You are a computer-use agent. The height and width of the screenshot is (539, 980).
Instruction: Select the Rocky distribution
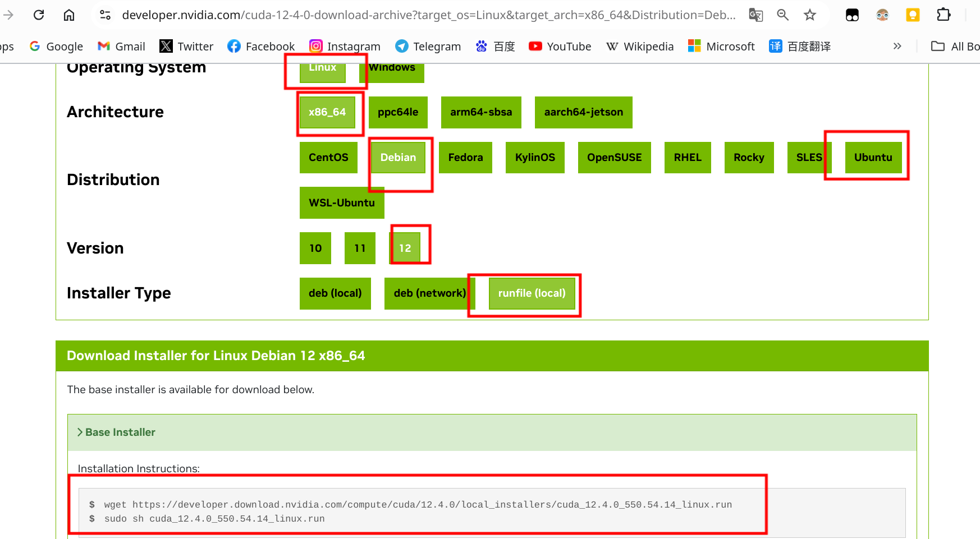(749, 158)
